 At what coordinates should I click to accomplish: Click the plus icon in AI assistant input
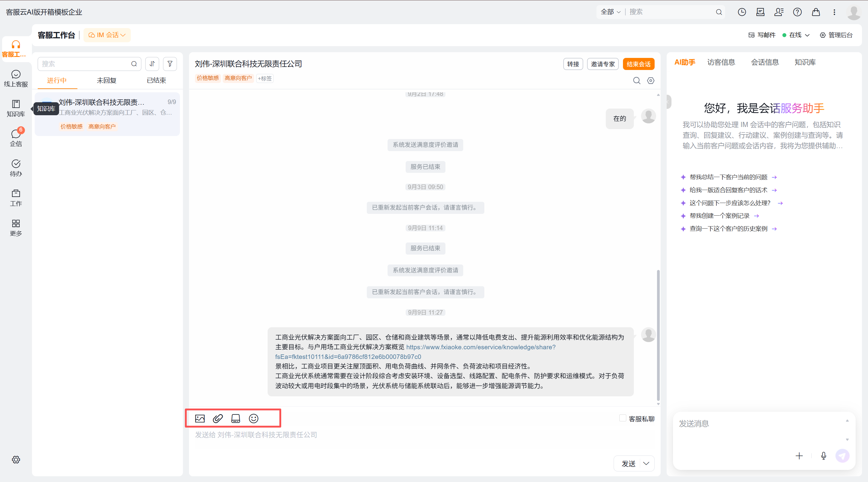799,456
